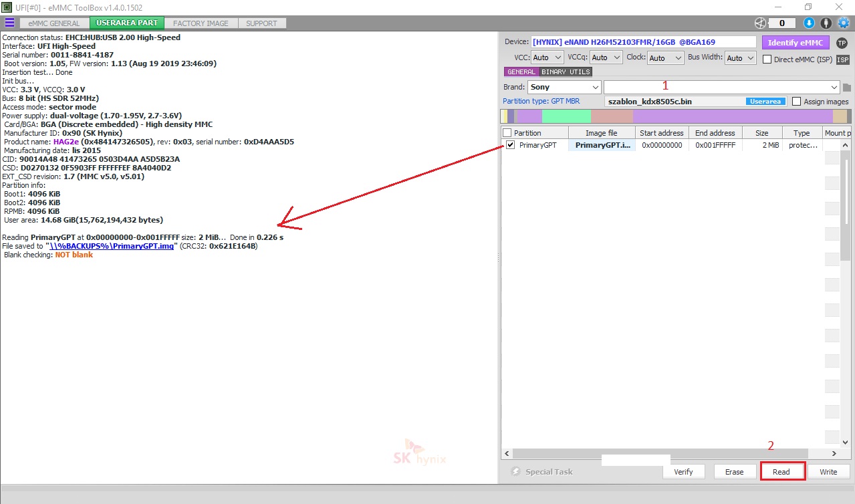855x504 pixels.
Task: Open the Brand dropdown showing Sony
Action: pyautogui.click(x=564, y=87)
